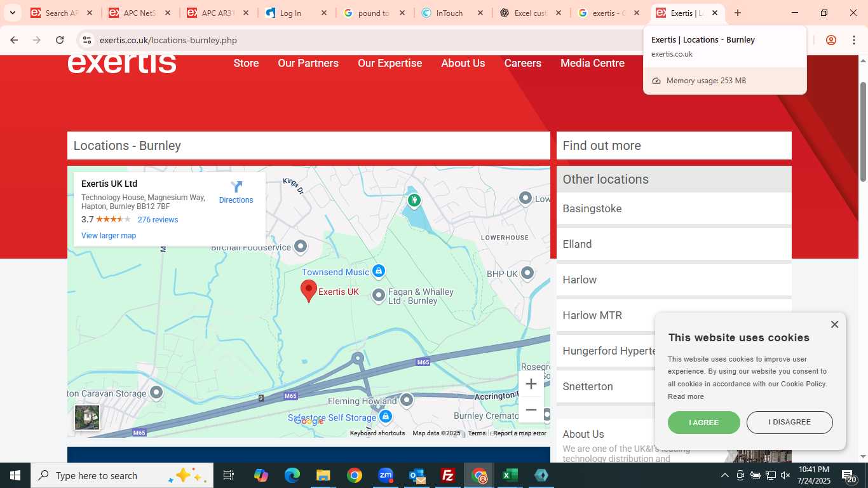Open Task View on taskbar
The width and height of the screenshot is (868, 488).
(x=229, y=475)
